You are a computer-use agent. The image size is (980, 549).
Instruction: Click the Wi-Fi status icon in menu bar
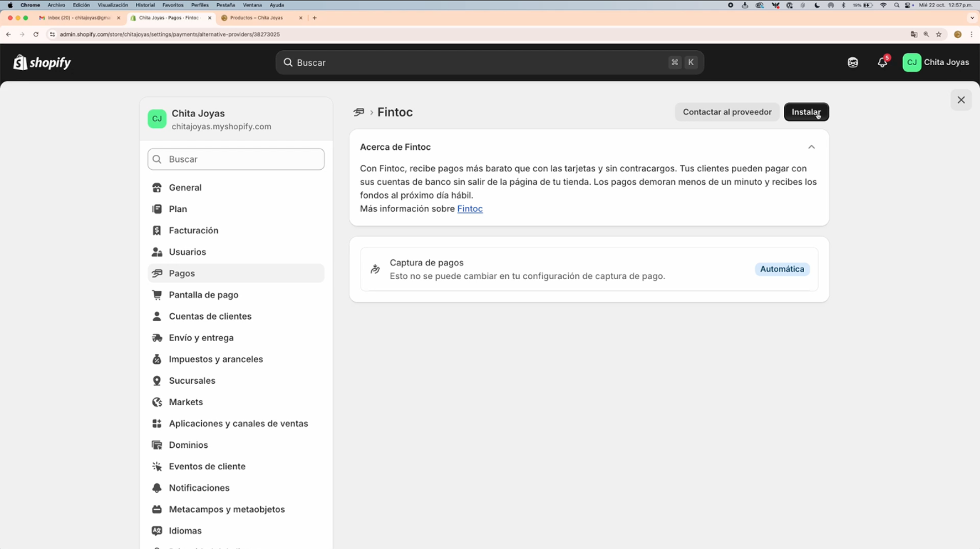883,5
